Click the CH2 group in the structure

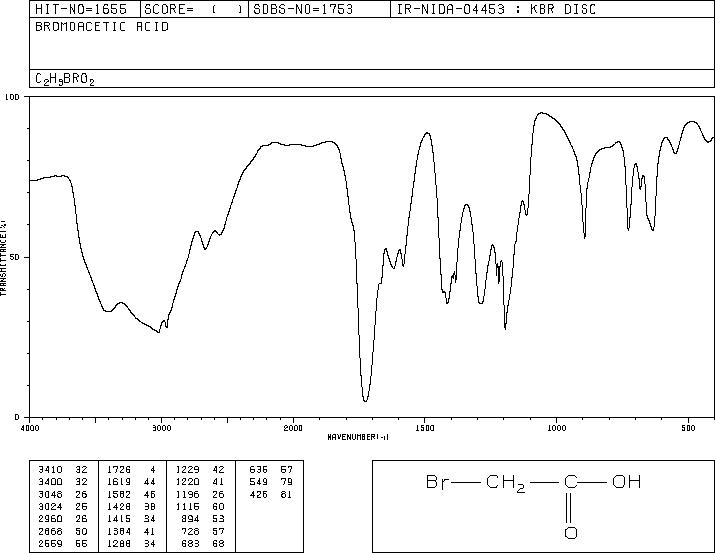pos(506,483)
